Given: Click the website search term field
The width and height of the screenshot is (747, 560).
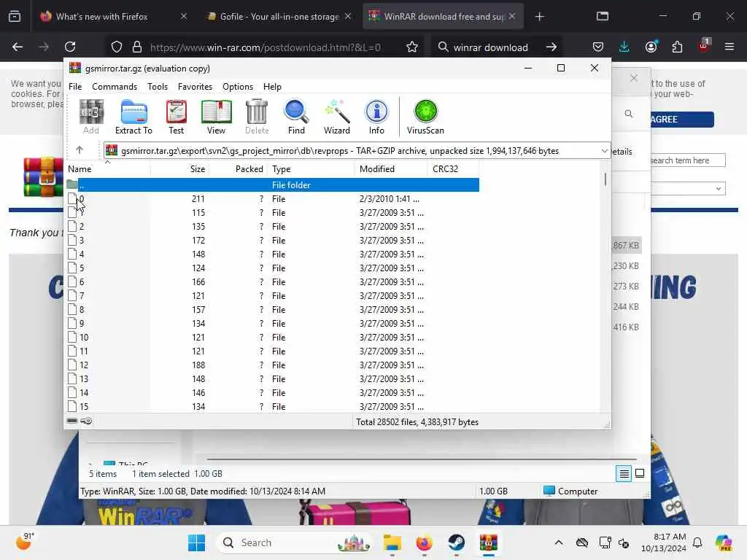Looking at the screenshot, I should 687,160.
